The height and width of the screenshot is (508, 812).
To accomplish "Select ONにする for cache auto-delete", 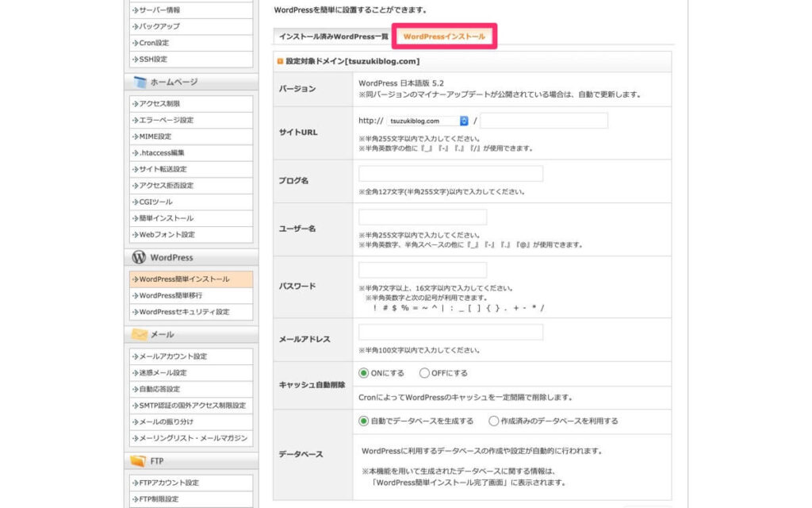I will click(363, 373).
